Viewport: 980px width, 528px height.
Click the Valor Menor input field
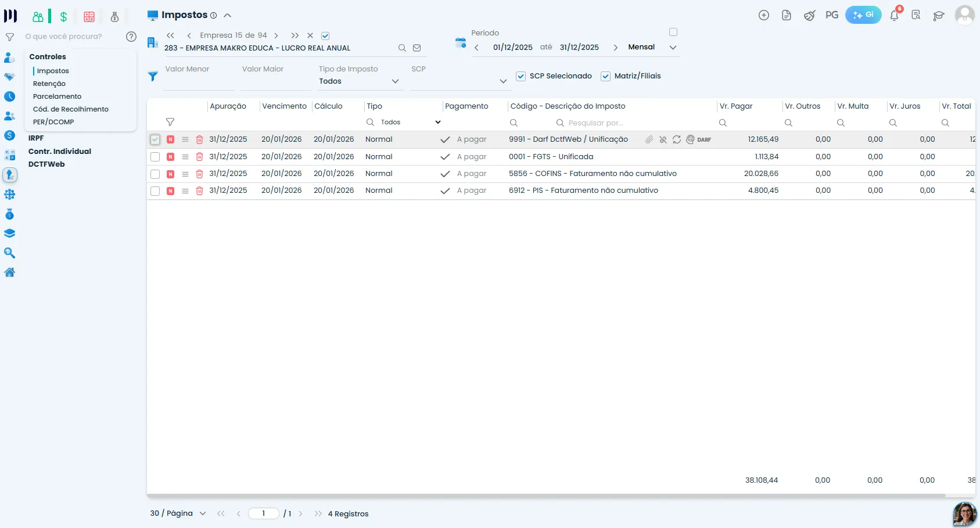point(199,81)
